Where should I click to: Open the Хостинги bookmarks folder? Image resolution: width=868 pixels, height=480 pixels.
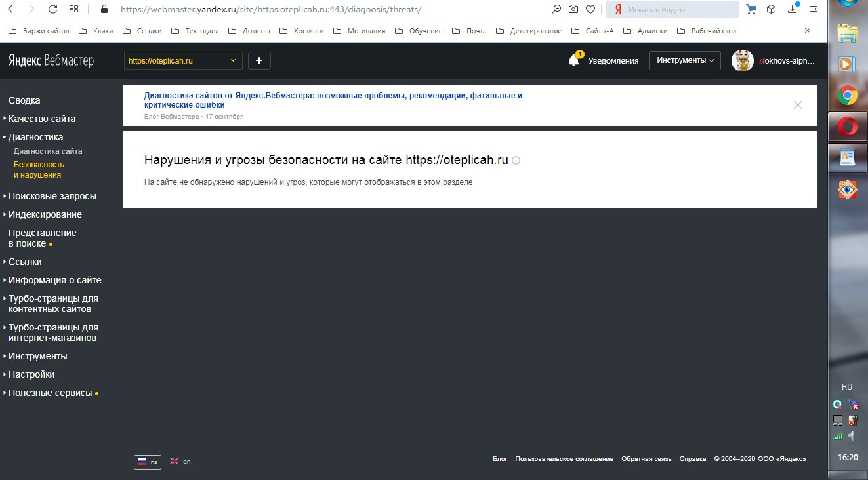[302, 31]
